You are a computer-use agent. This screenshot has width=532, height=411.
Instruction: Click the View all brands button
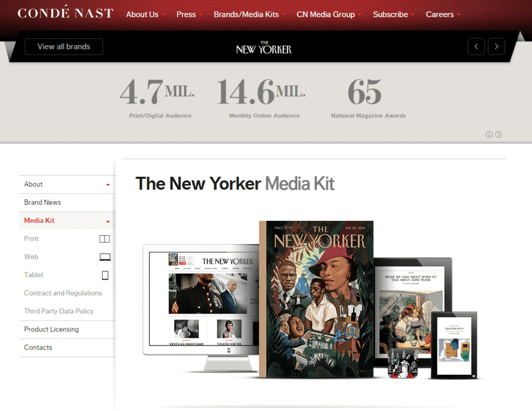pyautogui.click(x=64, y=46)
